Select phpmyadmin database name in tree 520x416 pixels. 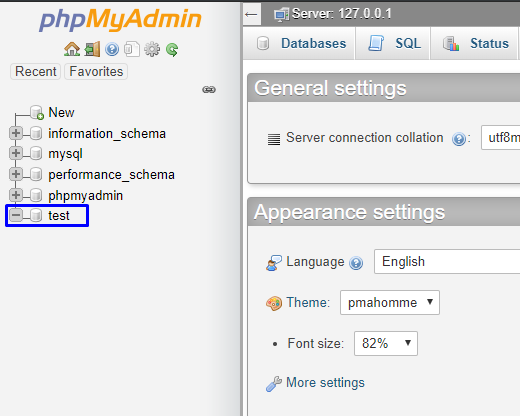86,196
